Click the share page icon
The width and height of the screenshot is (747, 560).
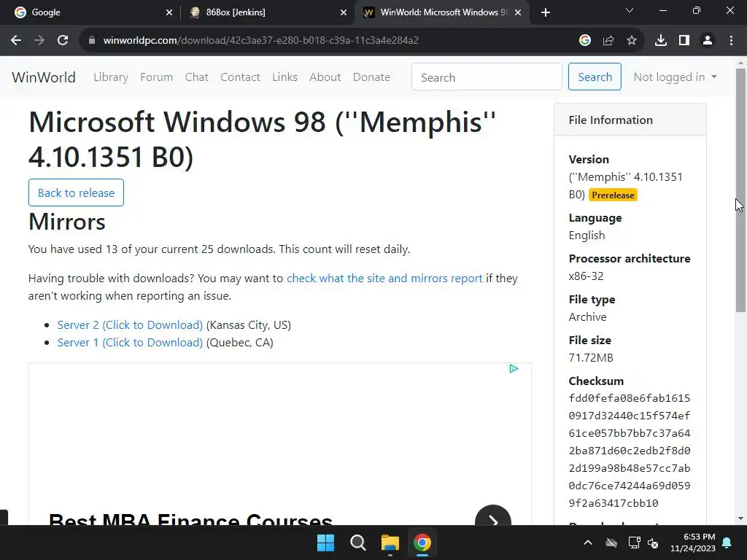coord(608,41)
